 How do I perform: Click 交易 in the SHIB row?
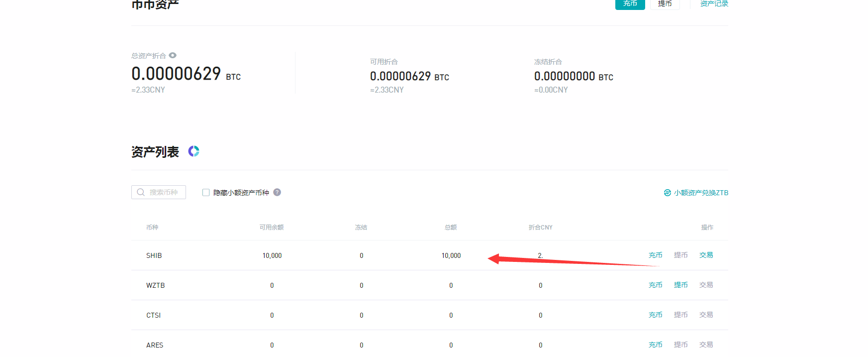click(x=706, y=255)
